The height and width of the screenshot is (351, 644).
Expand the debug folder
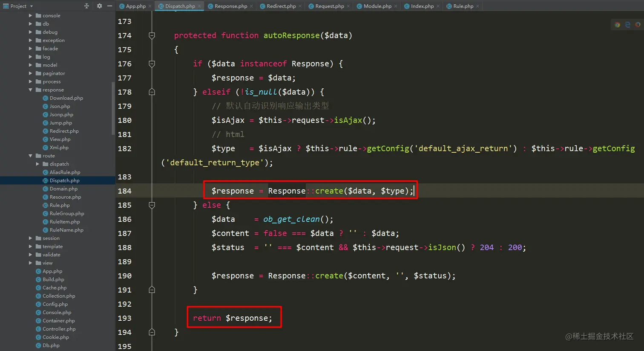[31, 32]
